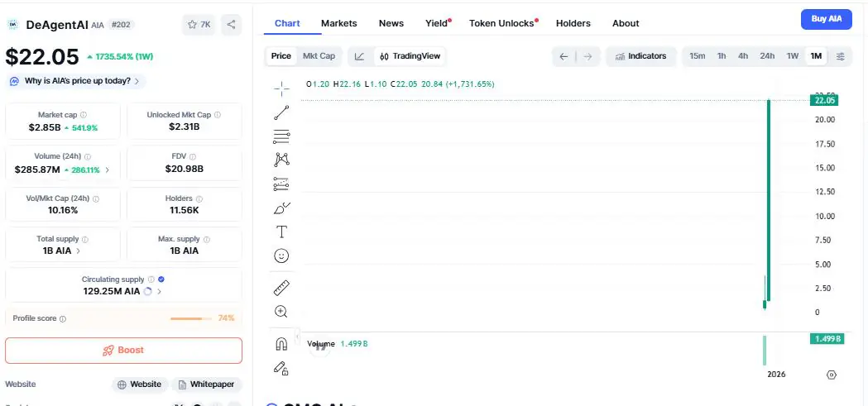Select the text annotation tool
The image size is (868, 406).
(281, 232)
